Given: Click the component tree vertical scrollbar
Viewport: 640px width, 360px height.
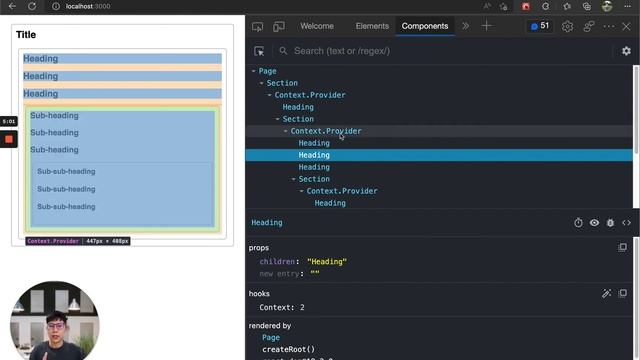Looking at the screenshot, I should [636, 109].
